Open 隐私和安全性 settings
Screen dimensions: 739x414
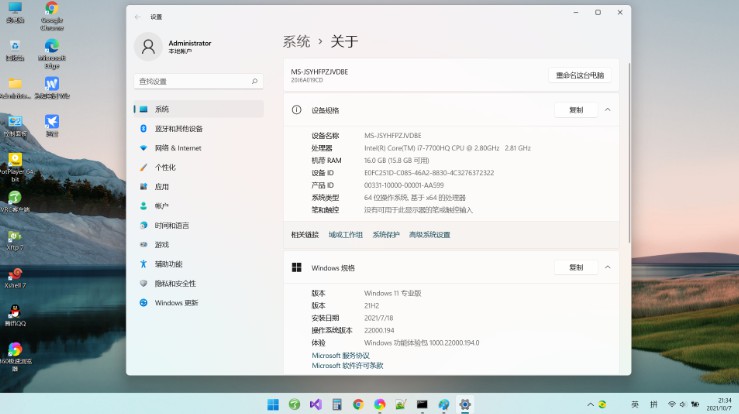pyautogui.click(x=198, y=283)
